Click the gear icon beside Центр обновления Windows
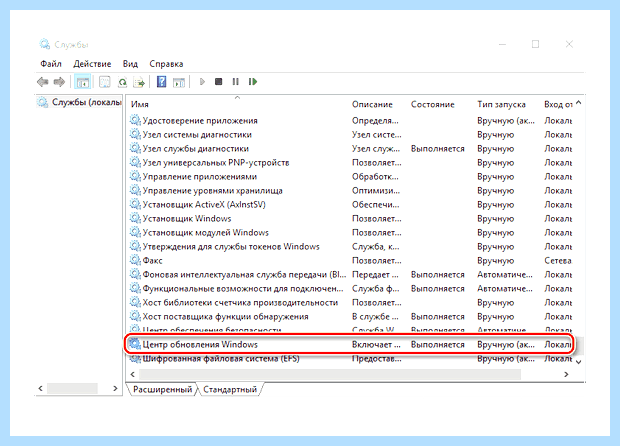The height and width of the screenshot is (446, 620). coord(135,344)
